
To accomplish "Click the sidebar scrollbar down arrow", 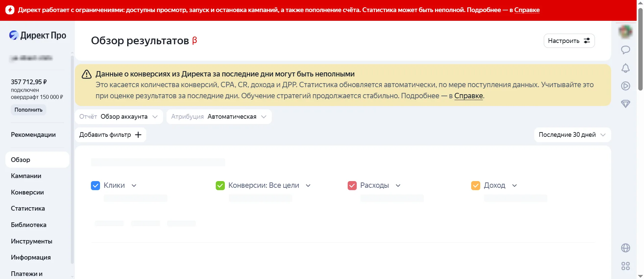I will (72, 276).
